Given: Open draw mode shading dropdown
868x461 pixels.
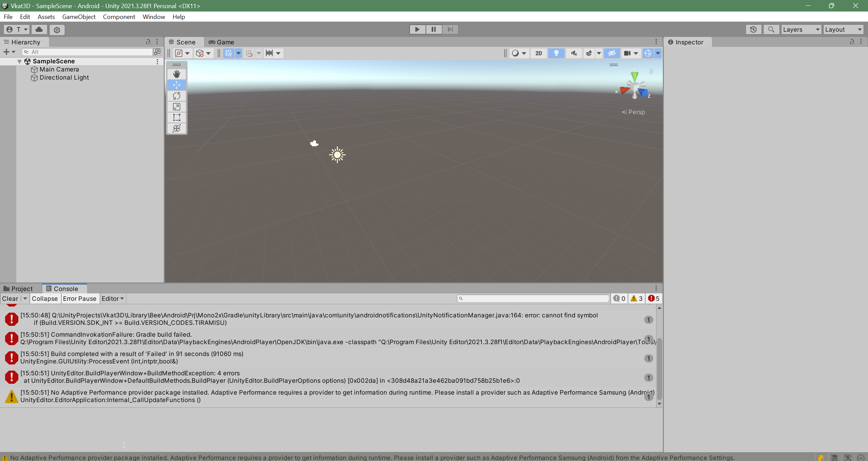Looking at the screenshot, I should pos(519,53).
